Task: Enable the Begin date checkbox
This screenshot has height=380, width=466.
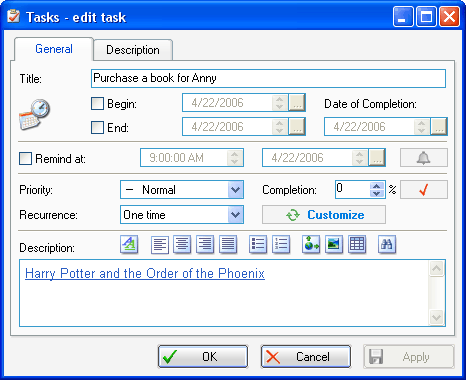Action: tap(97, 103)
